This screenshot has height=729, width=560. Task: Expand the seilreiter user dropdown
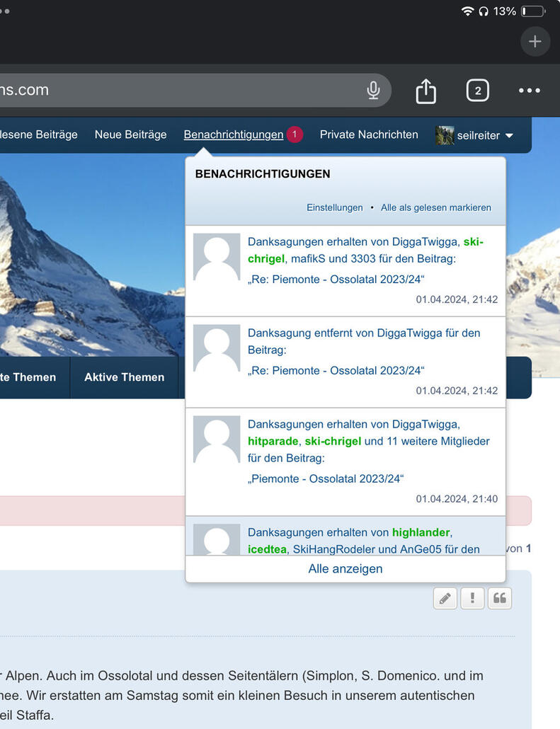tap(474, 135)
